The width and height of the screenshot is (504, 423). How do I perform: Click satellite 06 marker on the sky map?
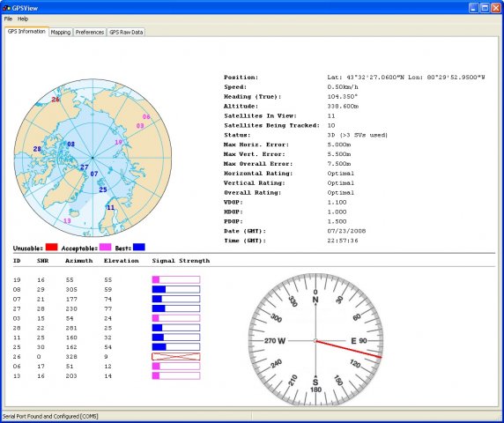point(146,116)
